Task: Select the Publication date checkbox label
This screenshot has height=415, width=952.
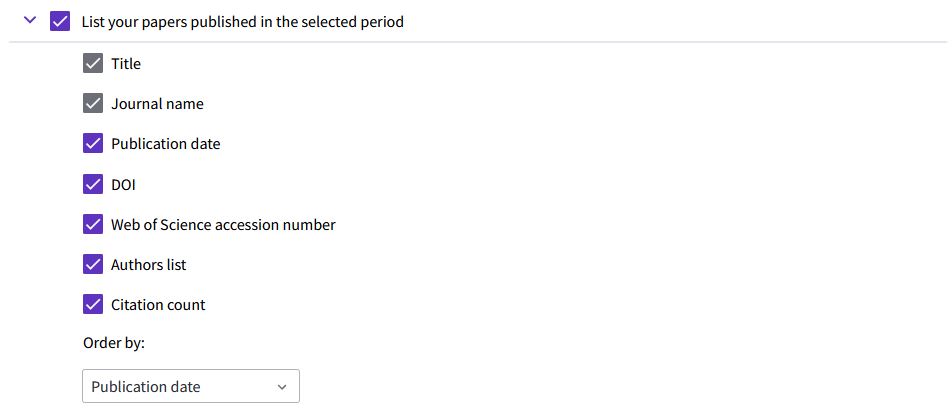Action: [165, 144]
